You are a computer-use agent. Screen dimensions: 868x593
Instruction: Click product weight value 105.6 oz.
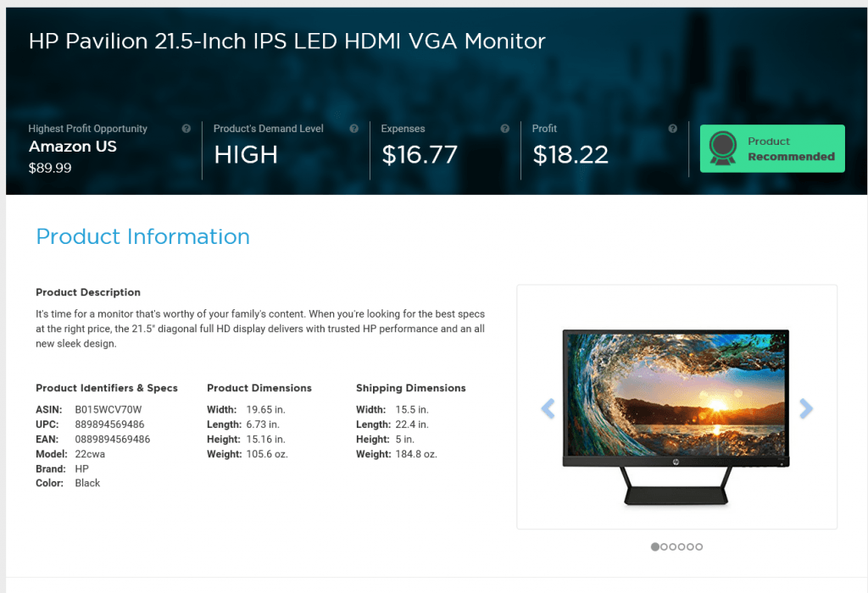[267, 454]
